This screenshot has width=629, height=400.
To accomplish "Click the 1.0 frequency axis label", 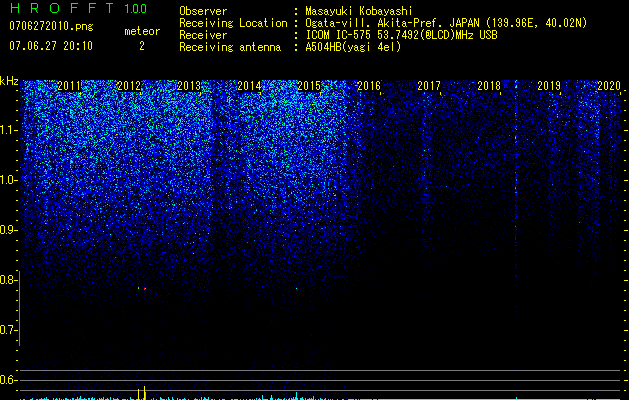I will click(x=9, y=180).
